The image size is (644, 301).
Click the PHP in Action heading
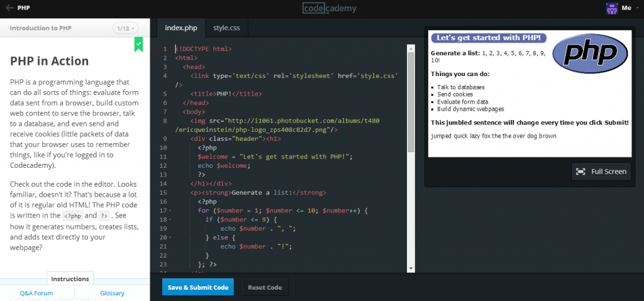tap(49, 61)
